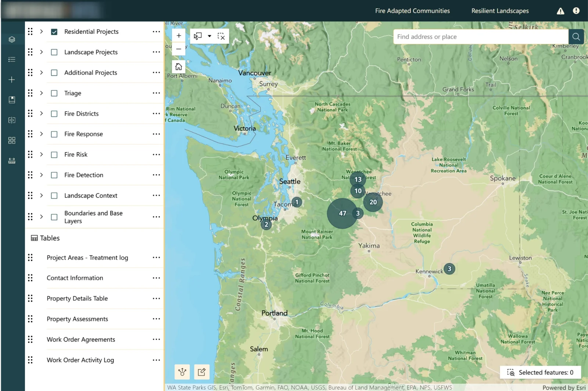Open the edit features tool icon
Viewport: 588px width, 391px height.
(x=202, y=372)
